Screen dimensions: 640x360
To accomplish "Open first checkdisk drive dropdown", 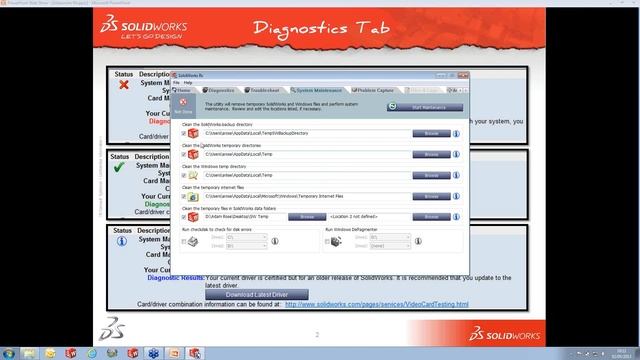I will tap(247, 237).
